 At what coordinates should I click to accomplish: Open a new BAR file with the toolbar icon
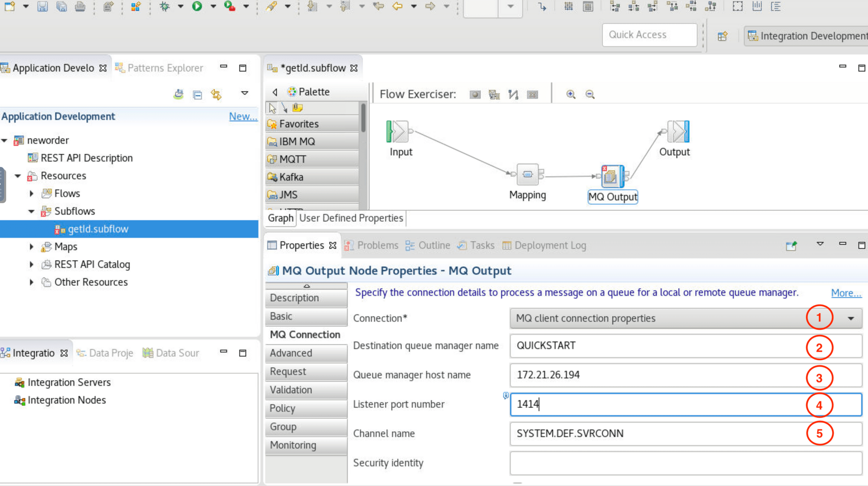pos(108,7)
